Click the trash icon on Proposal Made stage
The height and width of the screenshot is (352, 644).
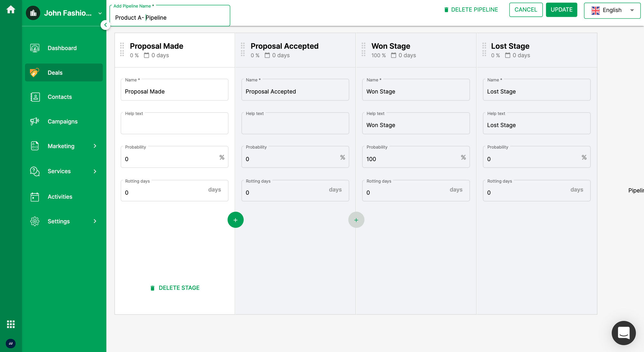152,288
